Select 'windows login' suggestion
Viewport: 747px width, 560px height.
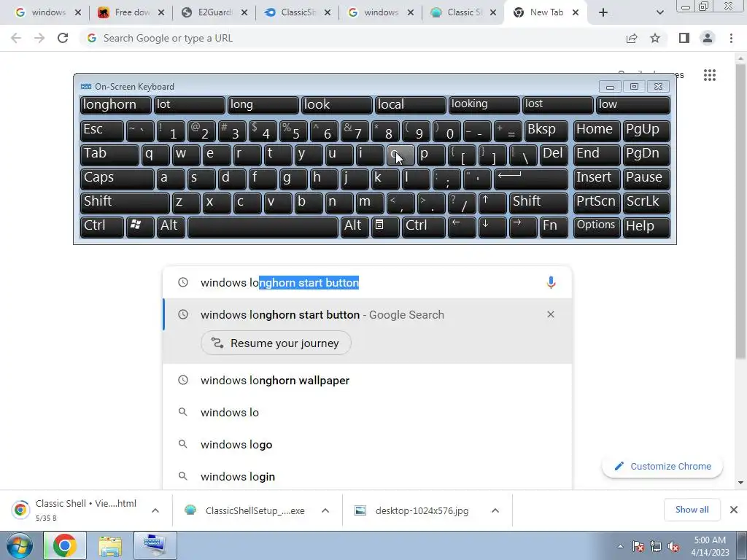367,476
